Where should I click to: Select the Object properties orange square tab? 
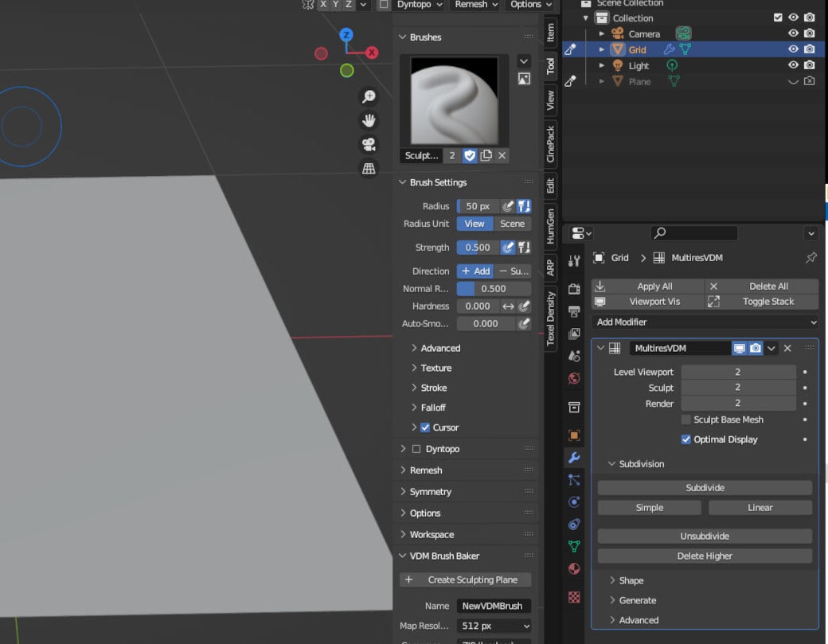(x=574, y=435)
